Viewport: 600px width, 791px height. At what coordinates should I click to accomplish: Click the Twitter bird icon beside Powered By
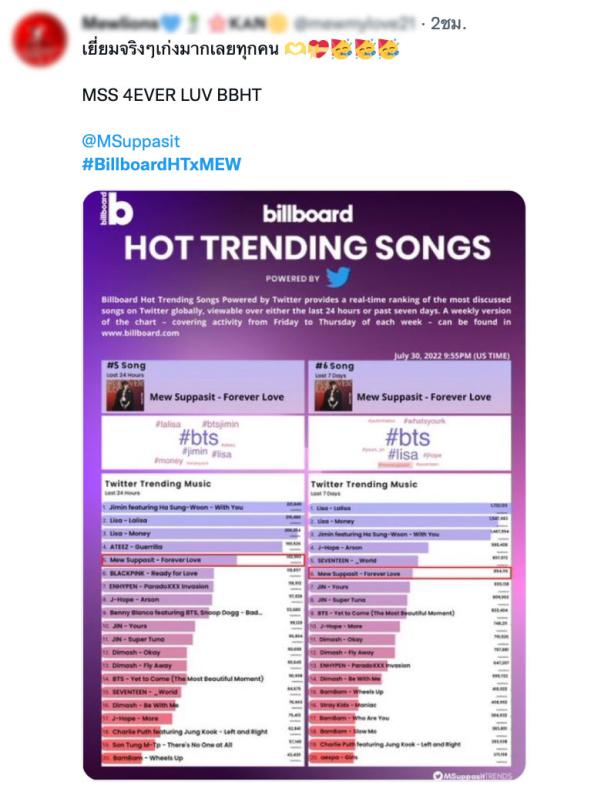[338, 277]
